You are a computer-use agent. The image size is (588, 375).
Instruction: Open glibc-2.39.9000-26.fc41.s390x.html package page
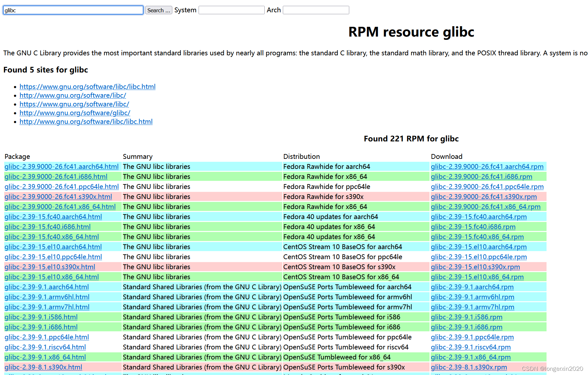58,196
